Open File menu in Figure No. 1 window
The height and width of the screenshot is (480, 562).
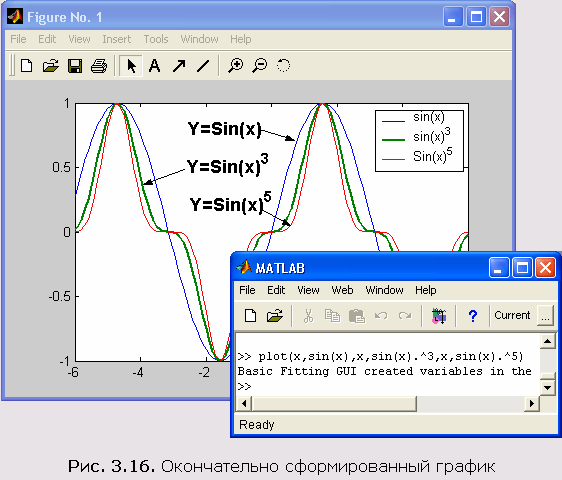click(18, 39)
